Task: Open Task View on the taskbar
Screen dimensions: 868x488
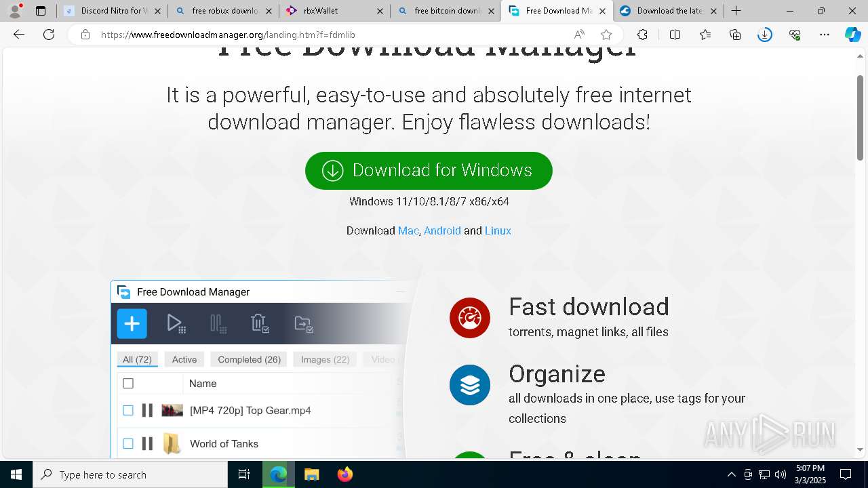Action: (x=244, y=474)
